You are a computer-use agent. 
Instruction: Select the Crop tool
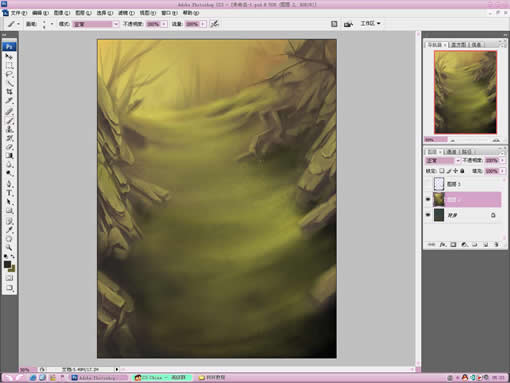coord(9,91)
